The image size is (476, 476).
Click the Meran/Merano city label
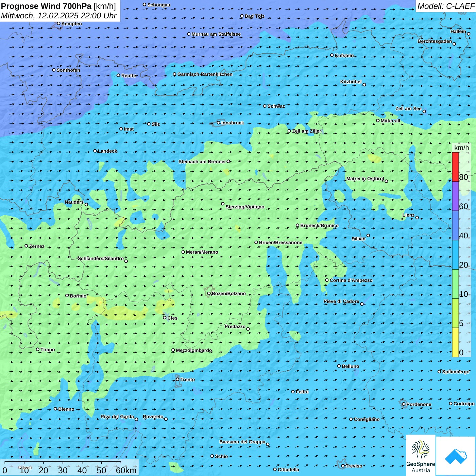click(x=202, y=252)
